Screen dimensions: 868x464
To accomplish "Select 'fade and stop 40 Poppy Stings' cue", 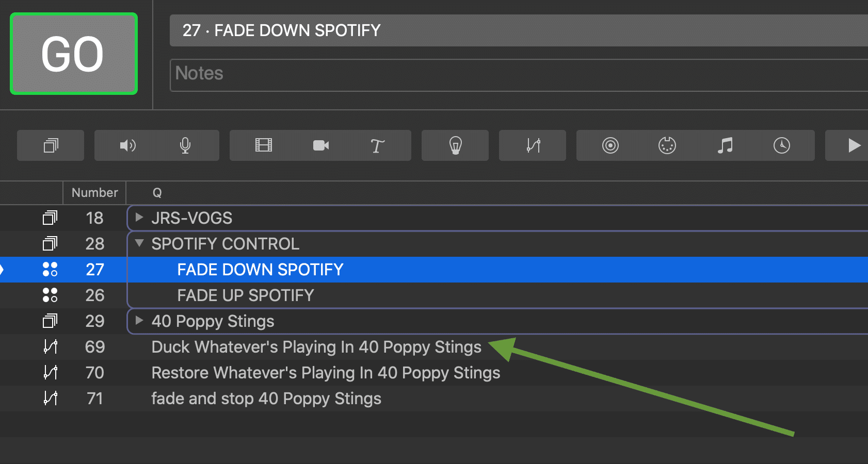I will [x=266, y=399].
